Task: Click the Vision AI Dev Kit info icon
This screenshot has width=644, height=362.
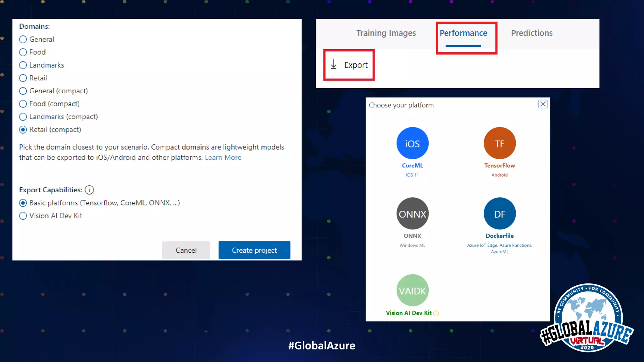Action: (x=436, y=313)
